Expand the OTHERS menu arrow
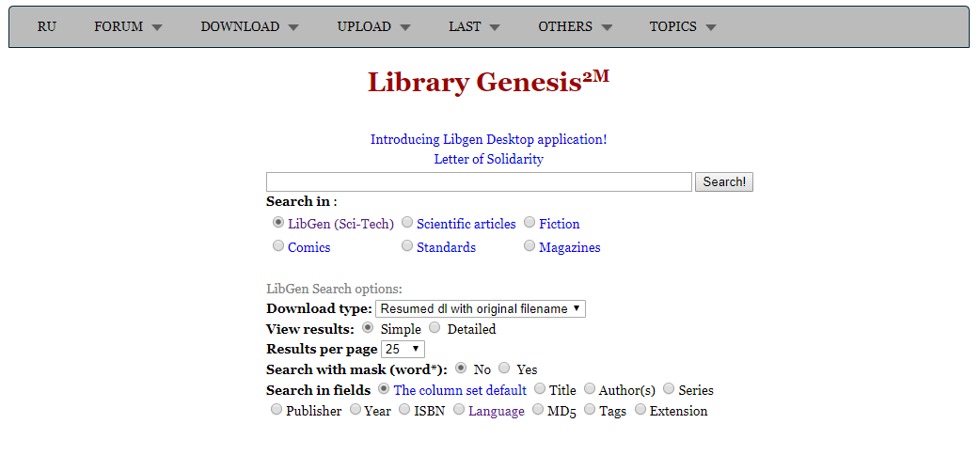980x455 pixels. (607, 27)
